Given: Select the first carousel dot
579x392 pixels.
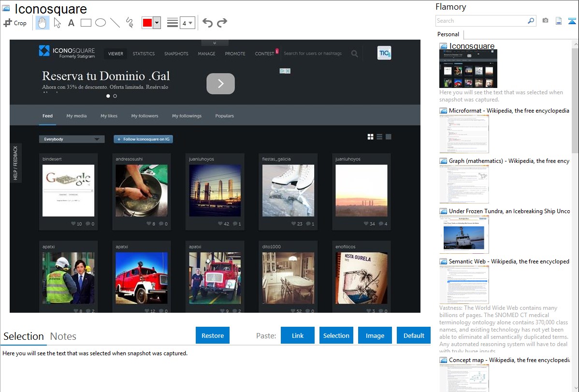Looking at the screenshot, I should click(108, 96).
